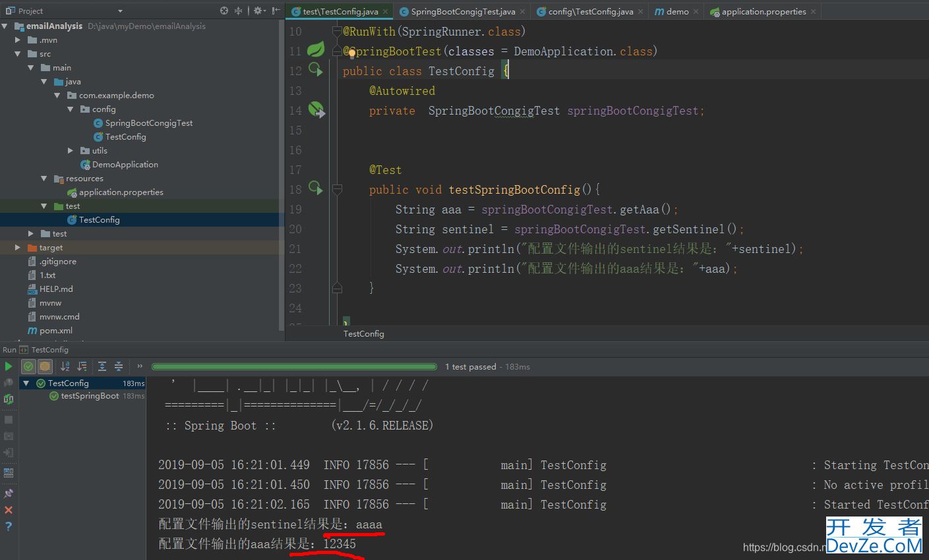Collapse the main folder

31,68
